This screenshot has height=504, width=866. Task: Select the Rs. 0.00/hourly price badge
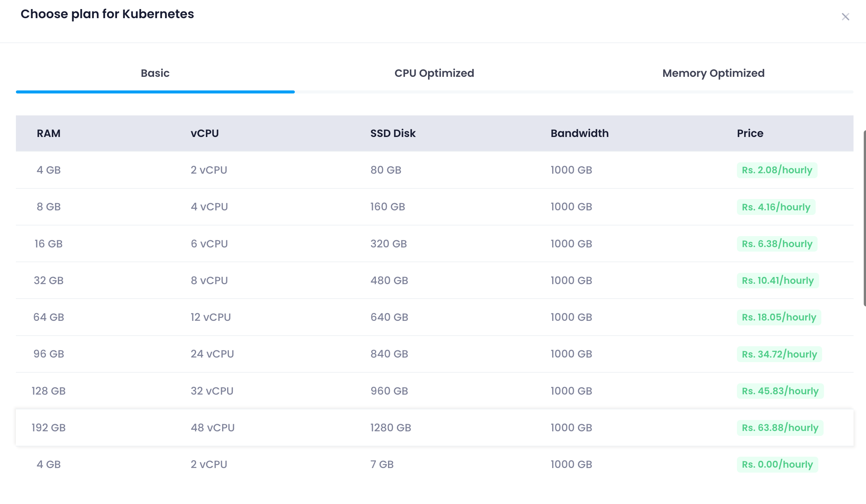tap(777, 464)
